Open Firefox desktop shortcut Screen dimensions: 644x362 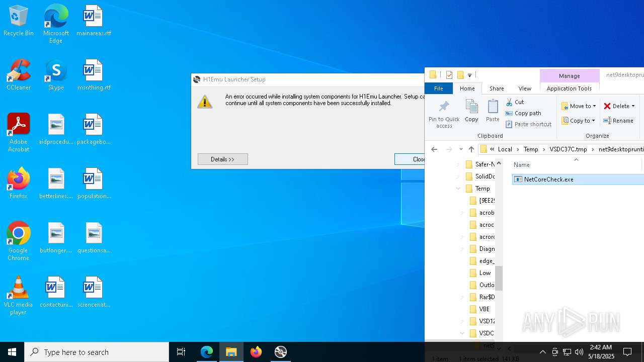[x=19, y=184]
